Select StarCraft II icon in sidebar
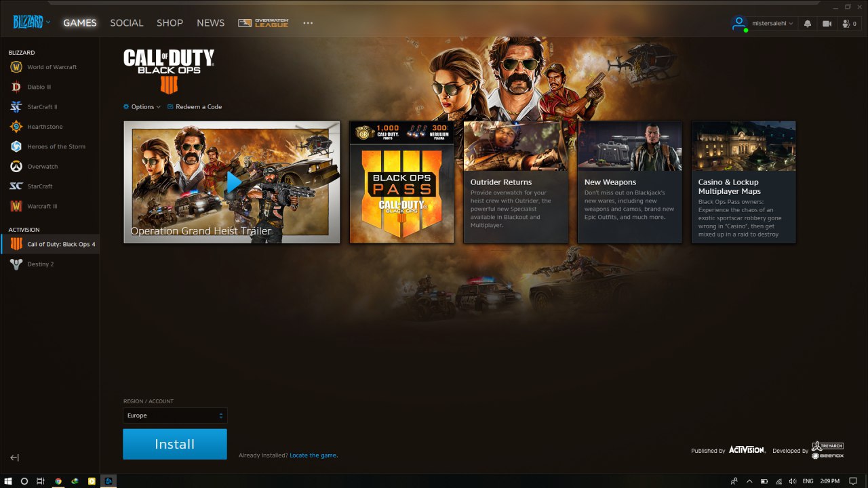The height and width of the screenshot is (488, 868). [x=16, y=106]
